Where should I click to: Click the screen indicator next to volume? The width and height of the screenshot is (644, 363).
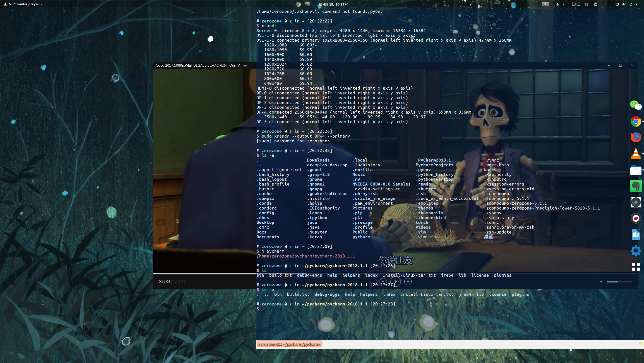point(617,4)
